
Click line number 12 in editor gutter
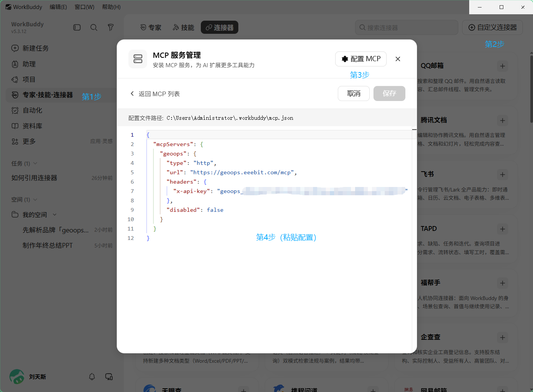tap(131, 238)
